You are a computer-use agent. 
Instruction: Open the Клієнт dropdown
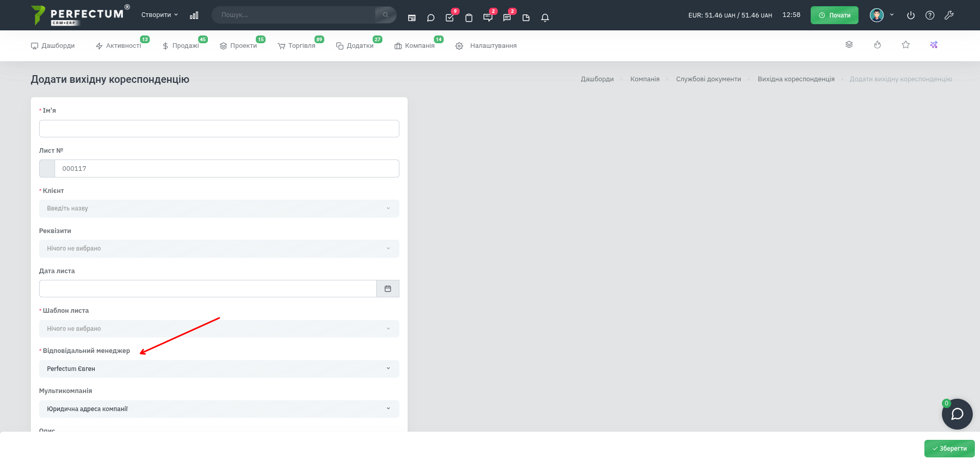[x=219, y=208]
